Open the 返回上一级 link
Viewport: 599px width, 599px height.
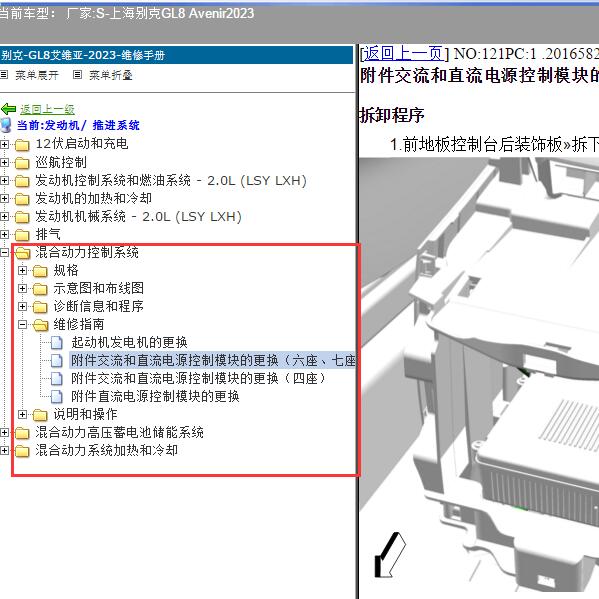pyautogui.click(x=47, y=110)
